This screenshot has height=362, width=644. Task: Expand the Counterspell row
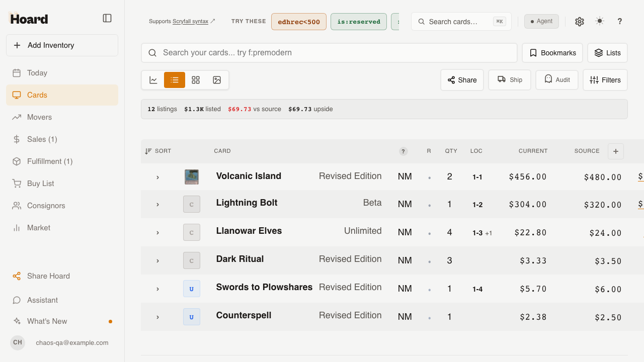coord(157,317)
